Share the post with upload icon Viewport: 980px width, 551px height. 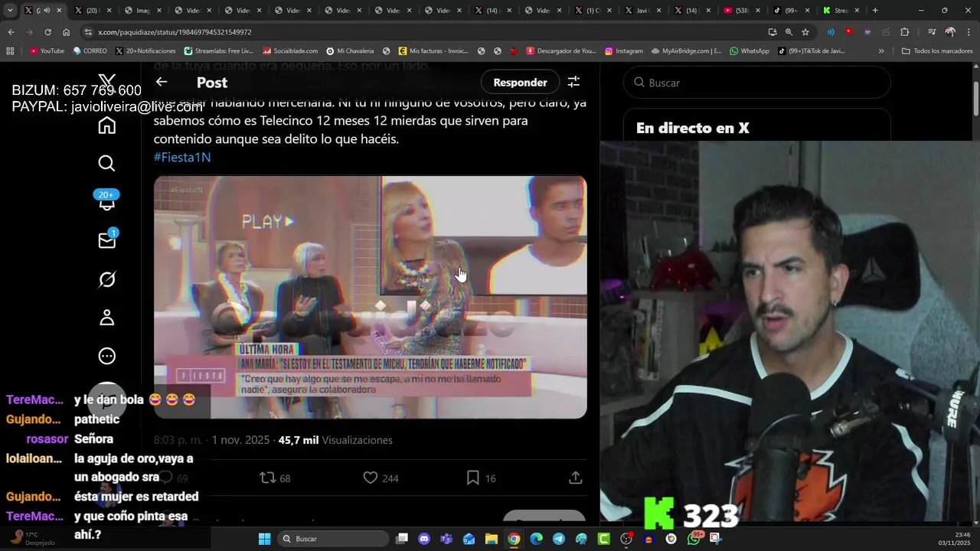pos(576,478)
